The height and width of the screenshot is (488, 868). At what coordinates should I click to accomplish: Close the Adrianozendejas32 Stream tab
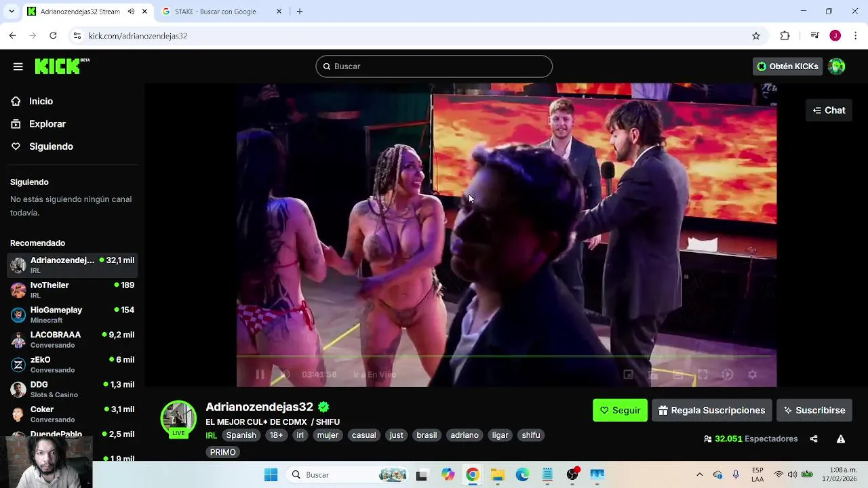(144, 12)
